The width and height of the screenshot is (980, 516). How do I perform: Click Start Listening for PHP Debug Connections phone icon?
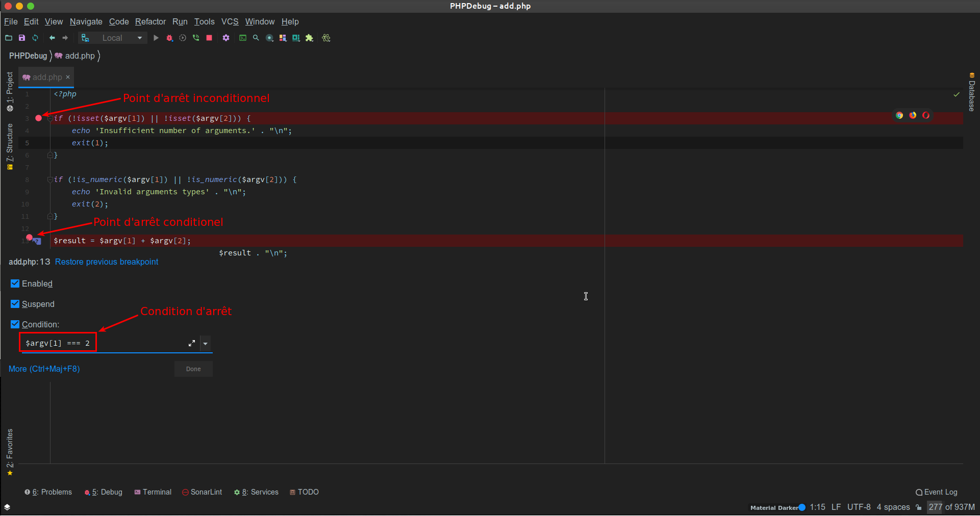(x=196, y=38)
